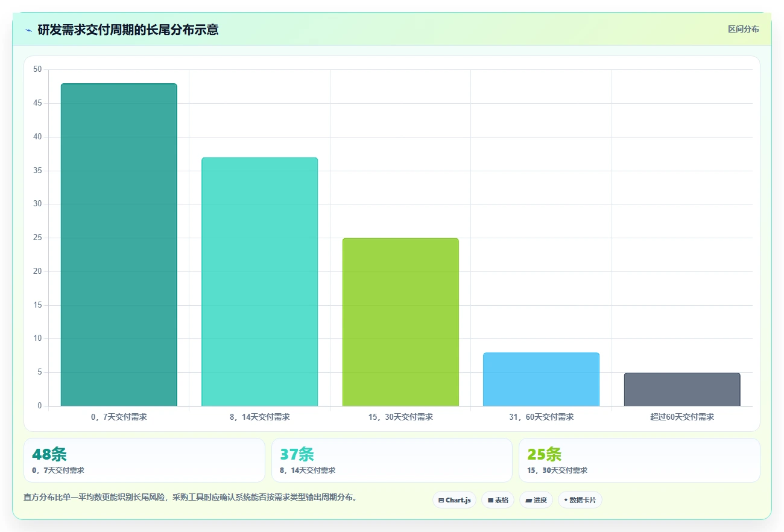This screenshot has width=784, height=532.
Task: Open the 37条 data card
Action: (x=392, y=460)
